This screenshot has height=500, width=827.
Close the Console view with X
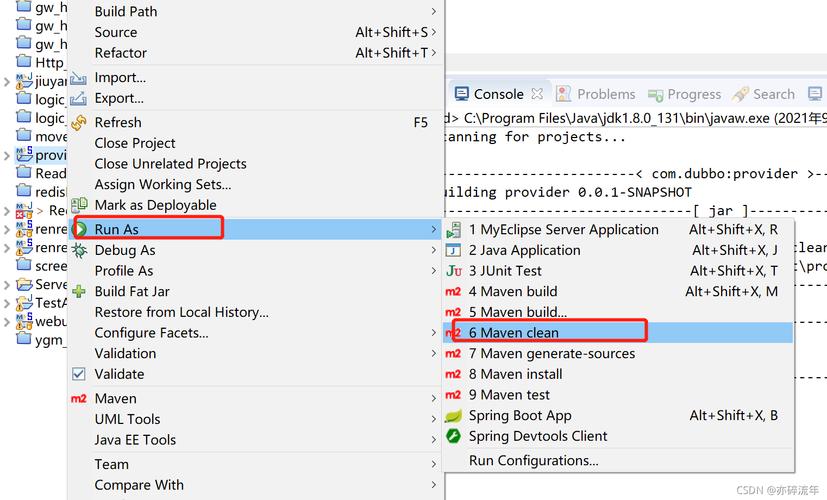[x=537, y=94]
